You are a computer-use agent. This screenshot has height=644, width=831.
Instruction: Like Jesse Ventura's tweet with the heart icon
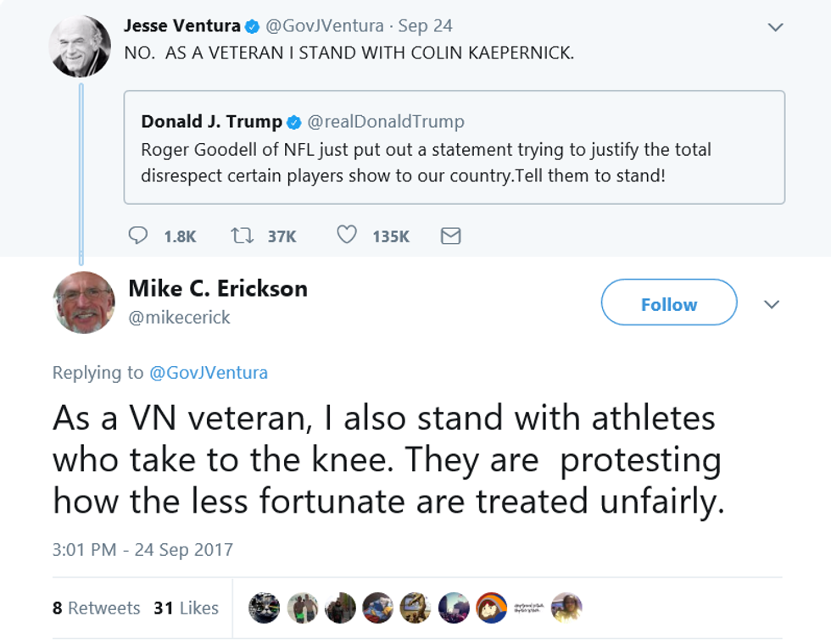point(347,236)
